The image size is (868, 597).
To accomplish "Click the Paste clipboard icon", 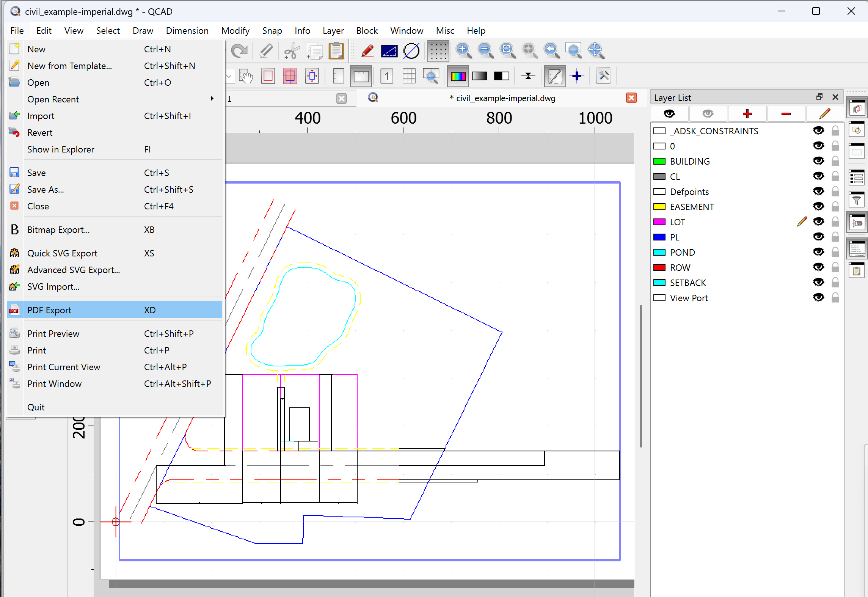I will point(336,50).
